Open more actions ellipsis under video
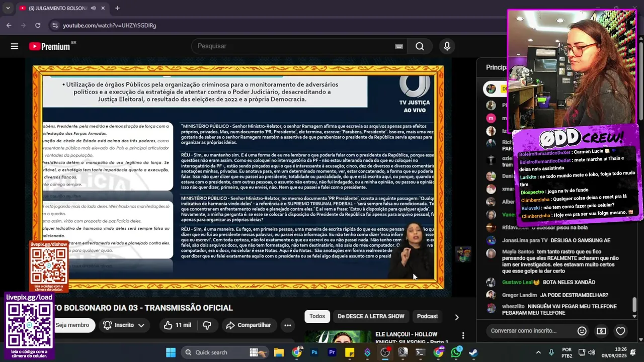 (x=287, y=325)
